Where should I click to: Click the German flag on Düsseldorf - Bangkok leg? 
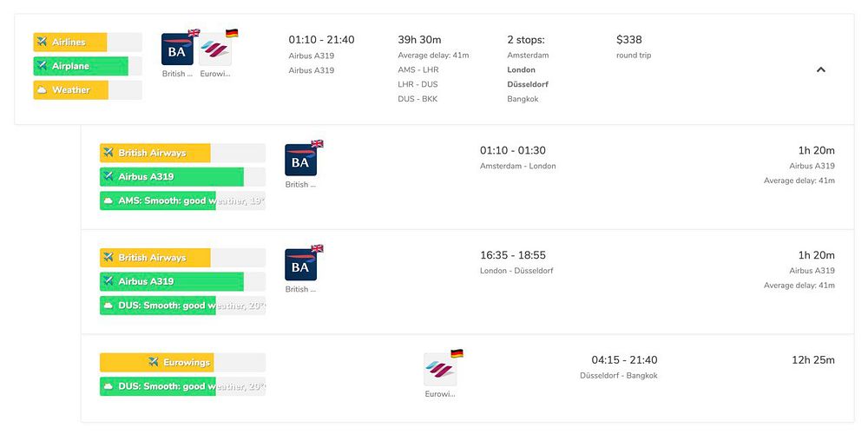coord(457,353)
